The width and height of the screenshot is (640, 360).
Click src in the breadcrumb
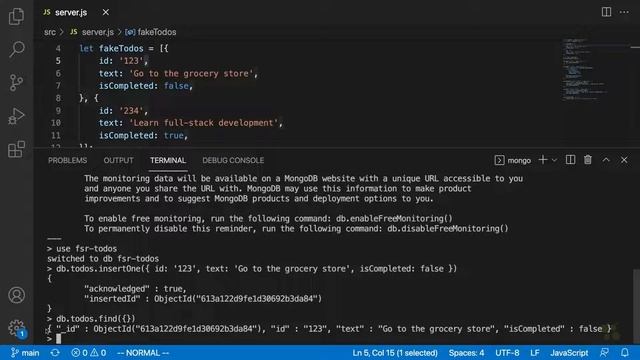pos(50,32)
